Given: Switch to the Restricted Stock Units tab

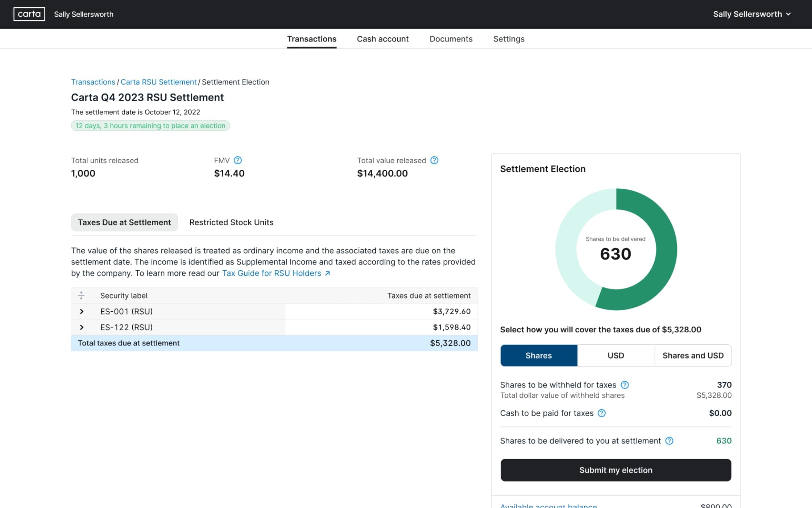Looking at the screenshot, I should [x=231, y=222].
